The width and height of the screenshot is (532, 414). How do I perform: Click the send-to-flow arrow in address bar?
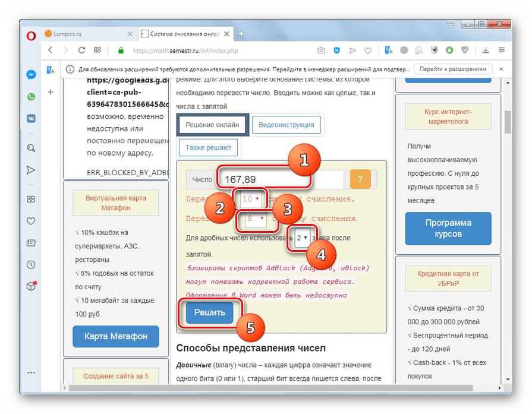pyautogui.click(x=352, y=50)
